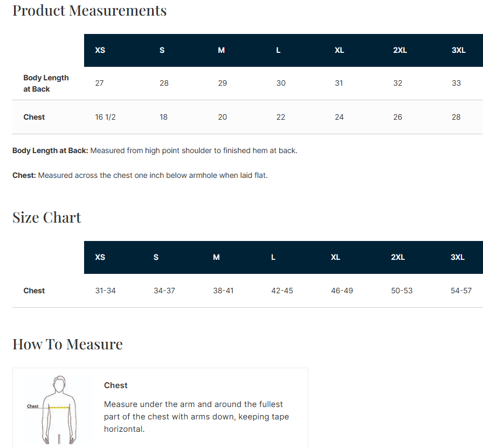Click the chest value 26 under 2XL
This screenshot has width=483, height=448.
click(397, 117)
